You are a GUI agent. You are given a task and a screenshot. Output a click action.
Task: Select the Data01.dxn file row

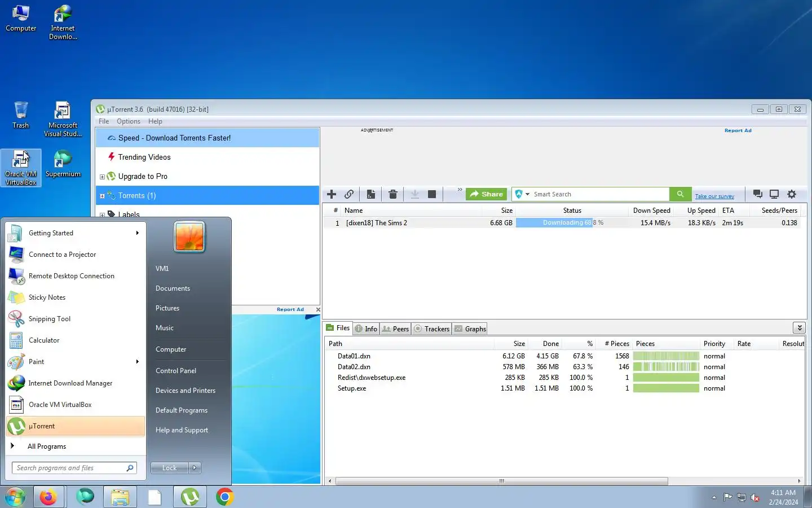(564, 356)
